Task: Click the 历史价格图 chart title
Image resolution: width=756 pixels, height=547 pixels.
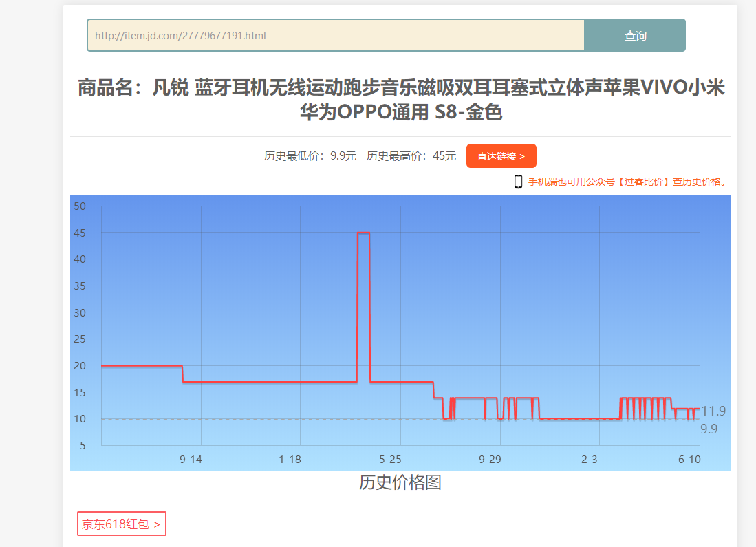Action: (400, 482)
